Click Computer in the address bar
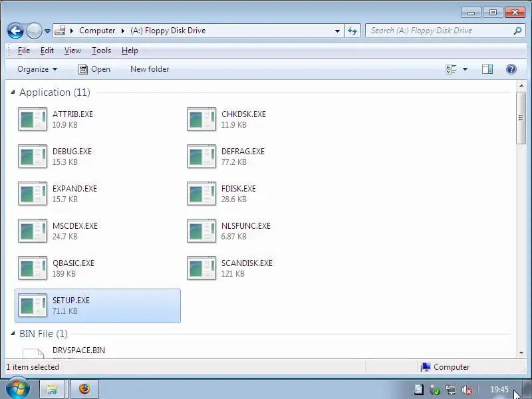The width and height of the screenshot is (532, 399). [x=97, y=31]
